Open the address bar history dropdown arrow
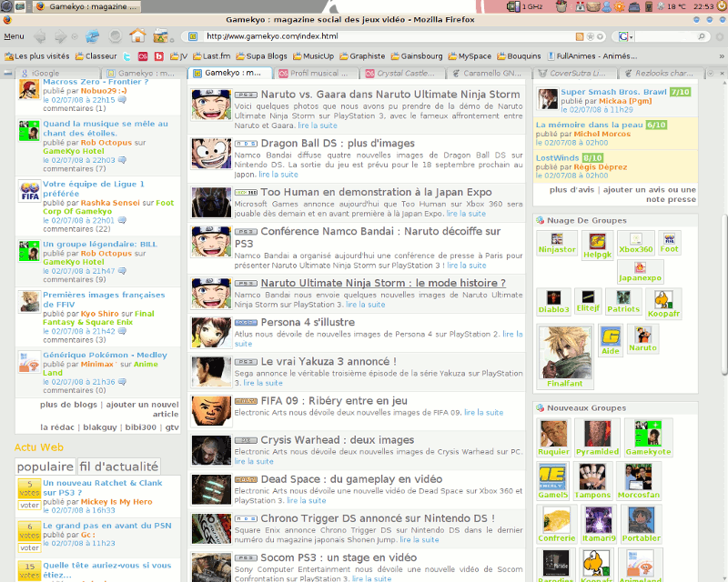This screenshot has height=582, width=728. click(601, 36)
